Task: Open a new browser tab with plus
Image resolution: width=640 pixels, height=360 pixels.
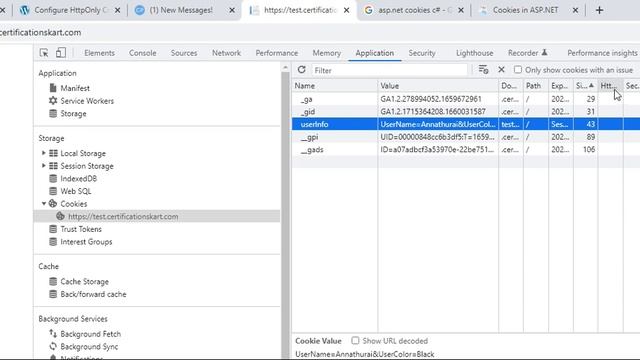Action: [599, 10]
